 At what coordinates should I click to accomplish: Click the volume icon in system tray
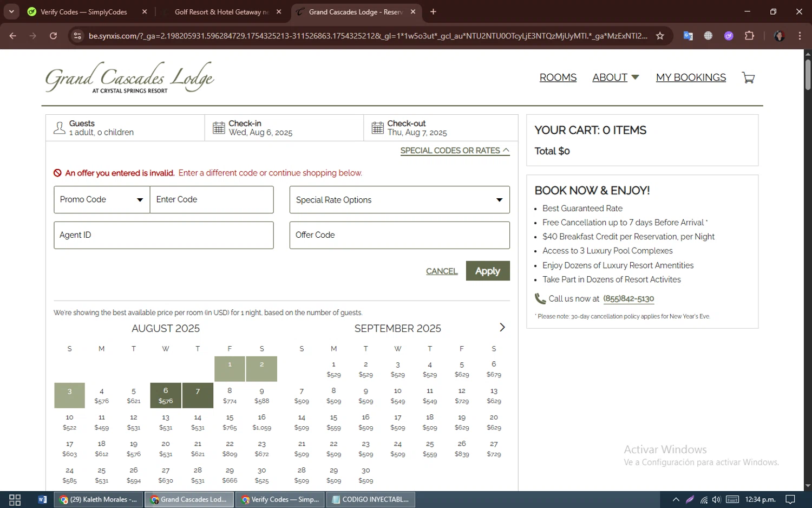716,499
